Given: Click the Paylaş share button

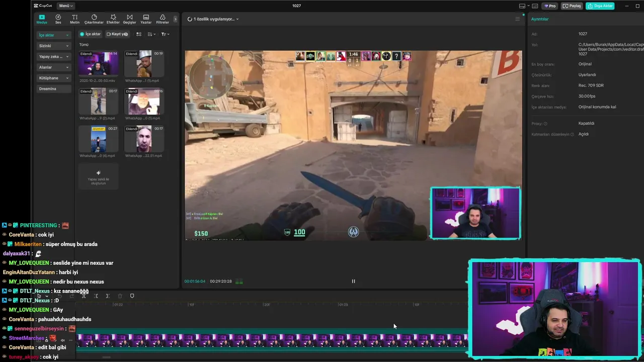Looking at the screenshot, I should (x=572, y=6).
